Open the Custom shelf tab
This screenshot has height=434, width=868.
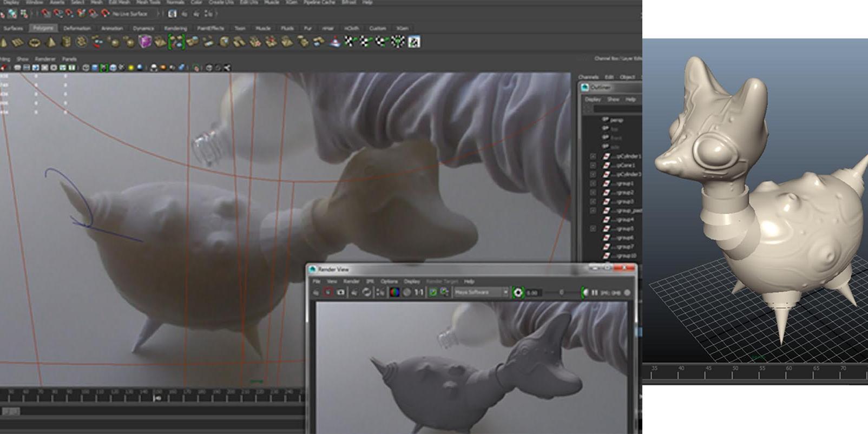coord(378,28)
